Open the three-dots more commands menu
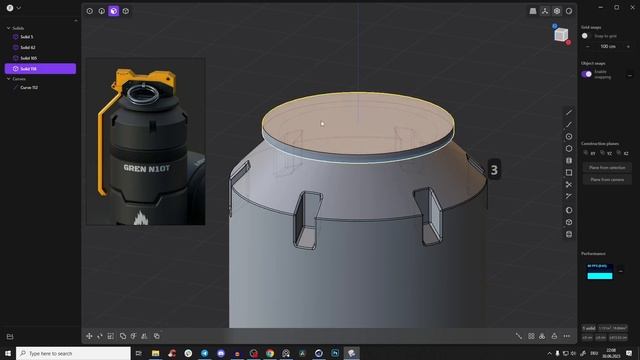 pyautogui.click(x=567, y=336)
